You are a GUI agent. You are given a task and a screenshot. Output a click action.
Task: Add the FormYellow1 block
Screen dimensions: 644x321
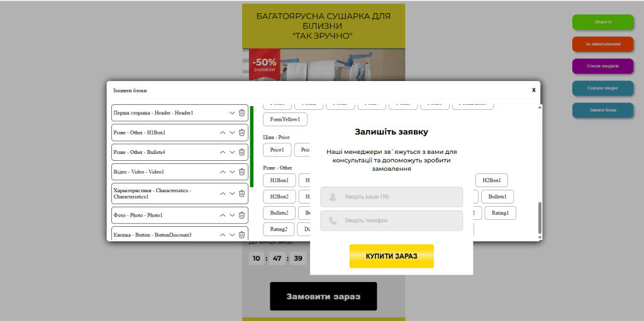[285, 119]
